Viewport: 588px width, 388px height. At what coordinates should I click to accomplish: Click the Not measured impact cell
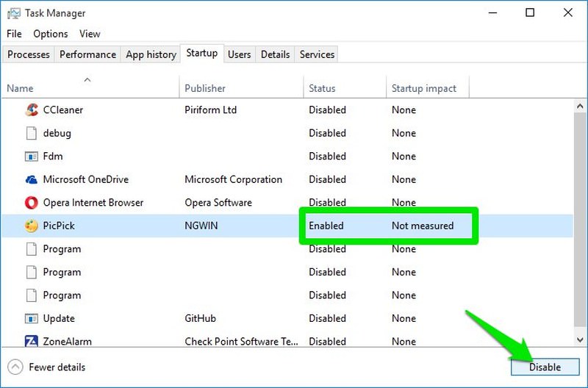423,226
